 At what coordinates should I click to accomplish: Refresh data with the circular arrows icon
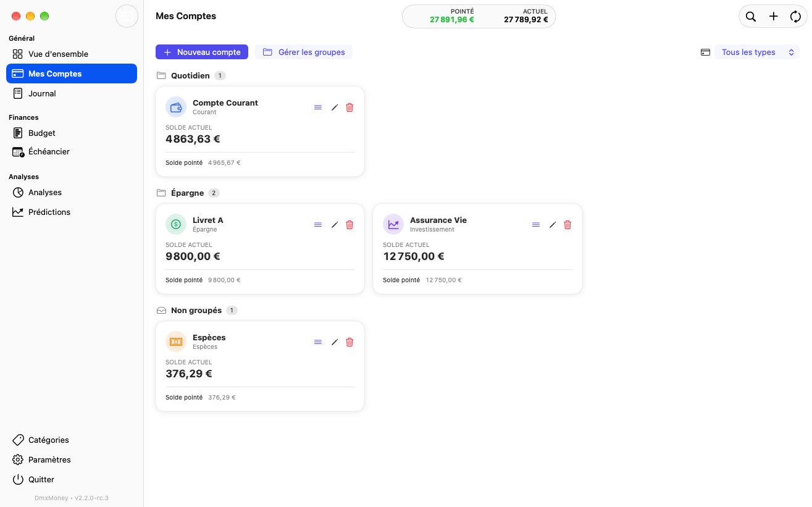[795, 17]
